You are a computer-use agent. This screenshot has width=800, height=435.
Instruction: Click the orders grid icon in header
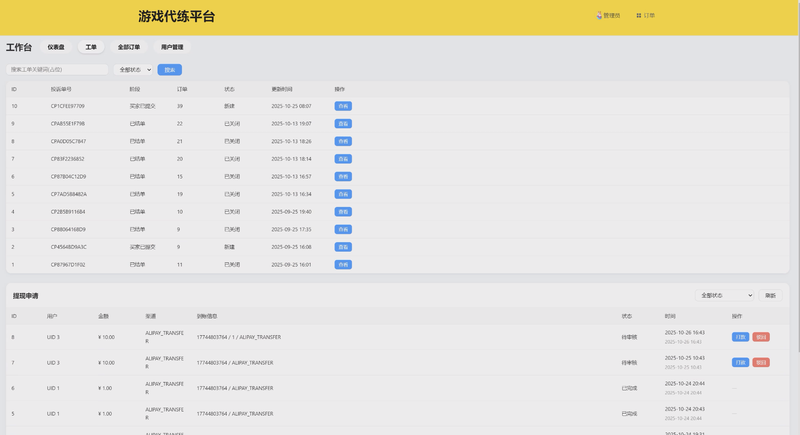pyautogui.click(x=638, y=16)
